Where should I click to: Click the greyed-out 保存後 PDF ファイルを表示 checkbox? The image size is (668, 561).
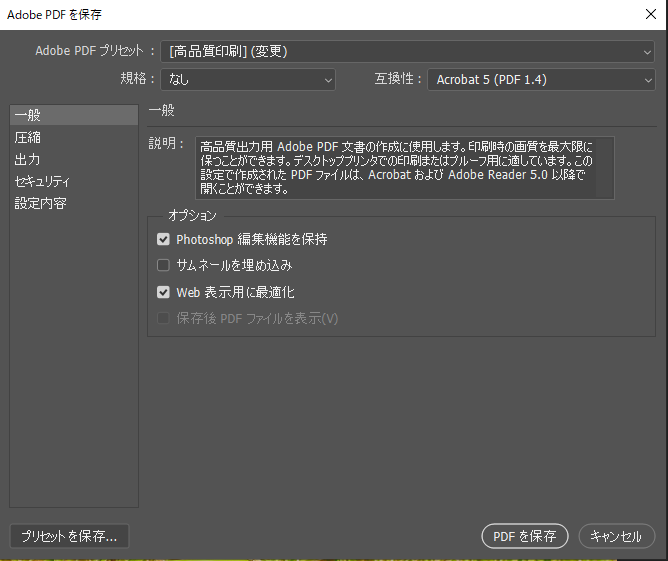tap(164, 319)
